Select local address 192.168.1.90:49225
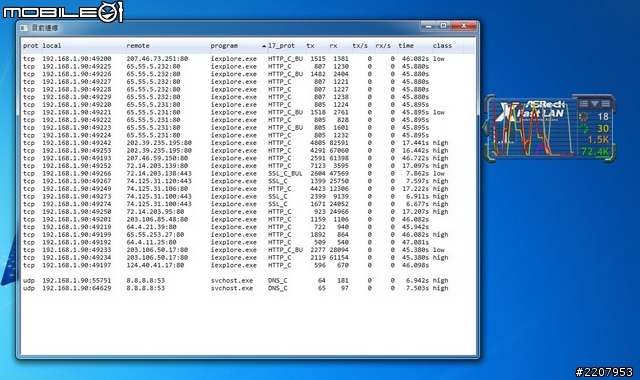This screenshot has width=640, height=380. coord(77,66)
